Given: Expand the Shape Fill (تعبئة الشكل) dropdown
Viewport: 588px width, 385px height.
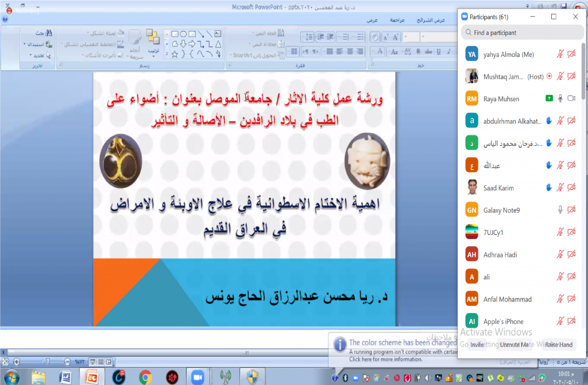Looking at the screenshot, I should tap(88, 33).
